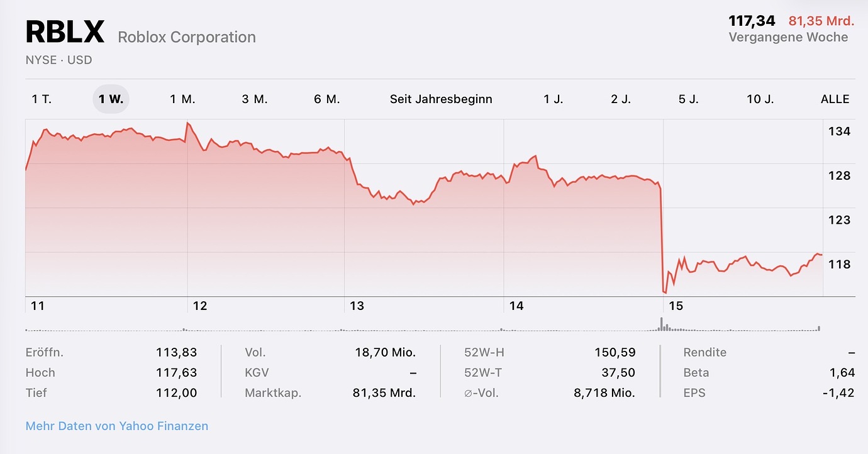This screenshot has height=454, width=868.
Task: Click the current price 117,34
Action: [752, 21]
